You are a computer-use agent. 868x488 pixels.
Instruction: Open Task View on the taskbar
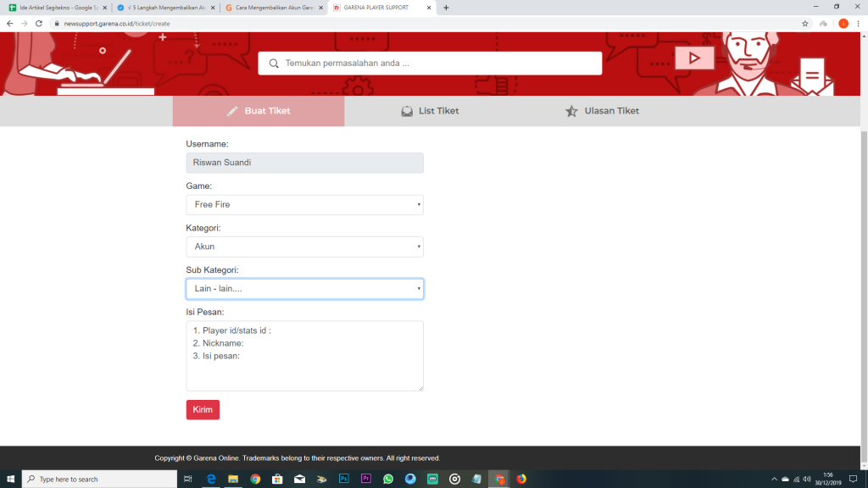pos(188,480)
